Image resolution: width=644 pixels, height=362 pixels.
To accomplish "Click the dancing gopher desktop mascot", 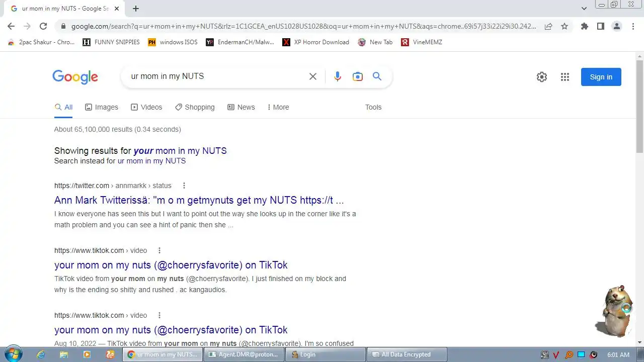I will [615, 311].
